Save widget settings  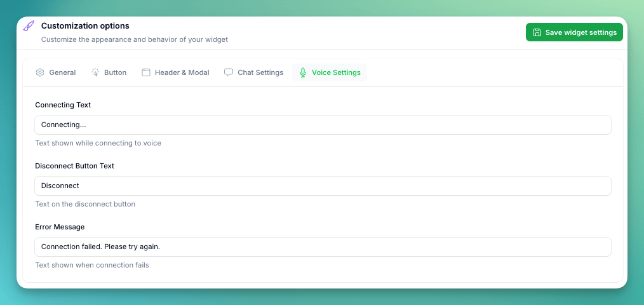coord(574,32)
